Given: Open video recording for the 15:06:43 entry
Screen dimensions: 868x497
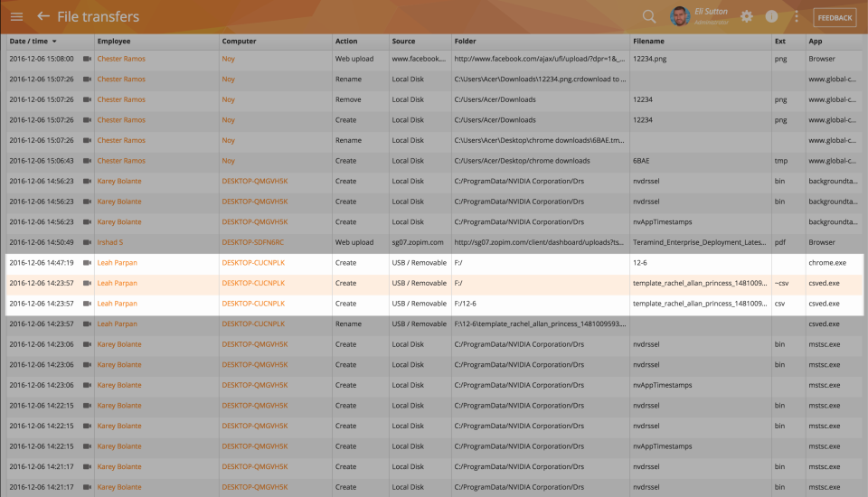Looking at the screenshot, I should (87, 161).
